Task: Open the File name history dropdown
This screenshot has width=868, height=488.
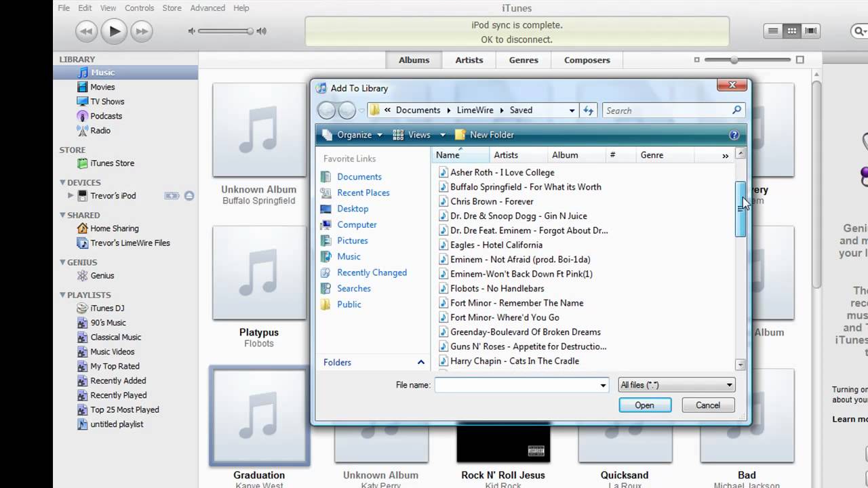Action: coord(603,385)
